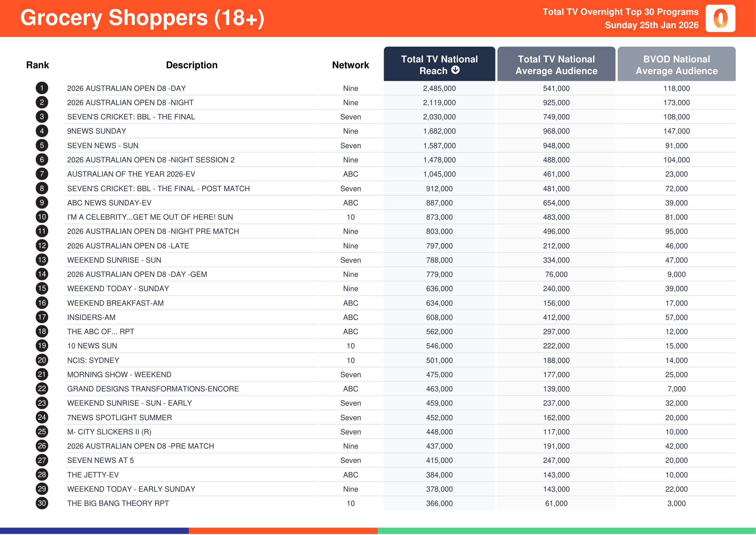Click the dark blue footer color bar
Viewport: 756px width, 535px height.
[x=94, y=531]
